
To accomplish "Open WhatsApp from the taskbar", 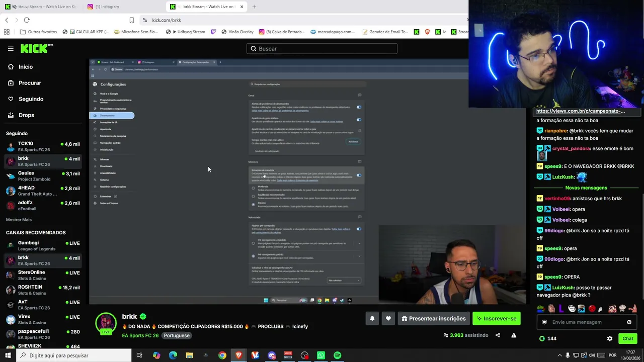I will tap(321, 355).
